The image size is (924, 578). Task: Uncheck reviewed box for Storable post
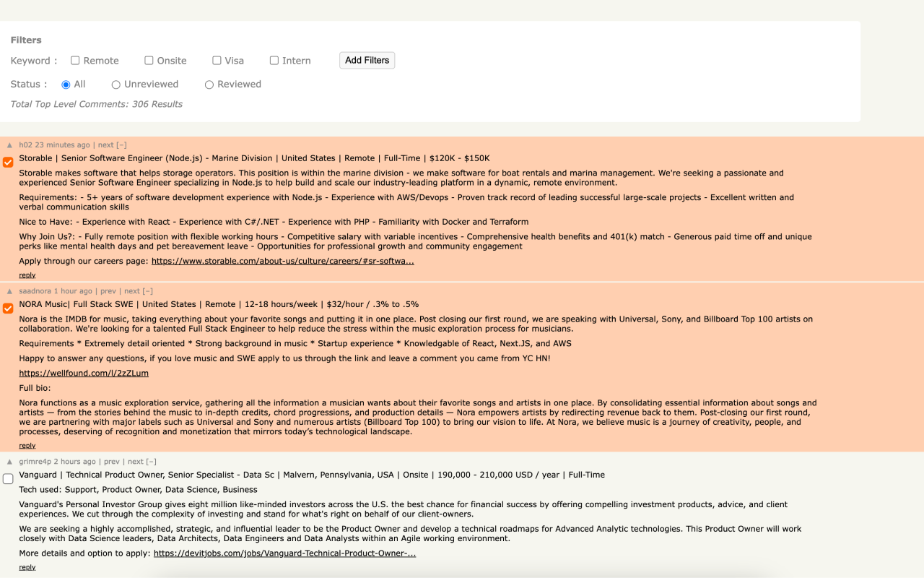click(8, 163)
